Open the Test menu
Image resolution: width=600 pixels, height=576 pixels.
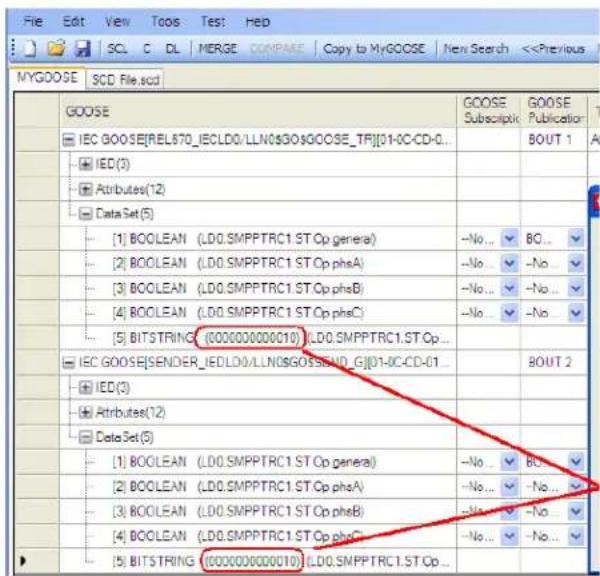click(x=213, y=21)
